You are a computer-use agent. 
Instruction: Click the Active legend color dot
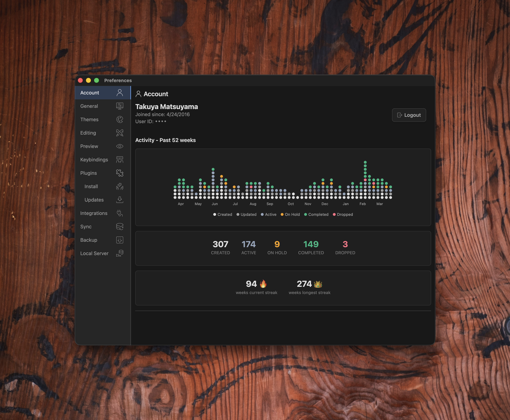tap(262, 214)
